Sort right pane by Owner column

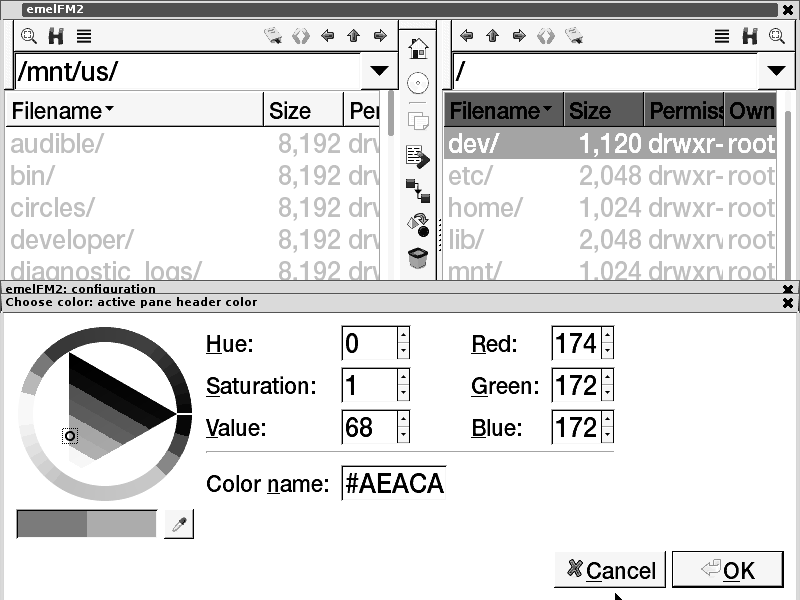[751, 111]
